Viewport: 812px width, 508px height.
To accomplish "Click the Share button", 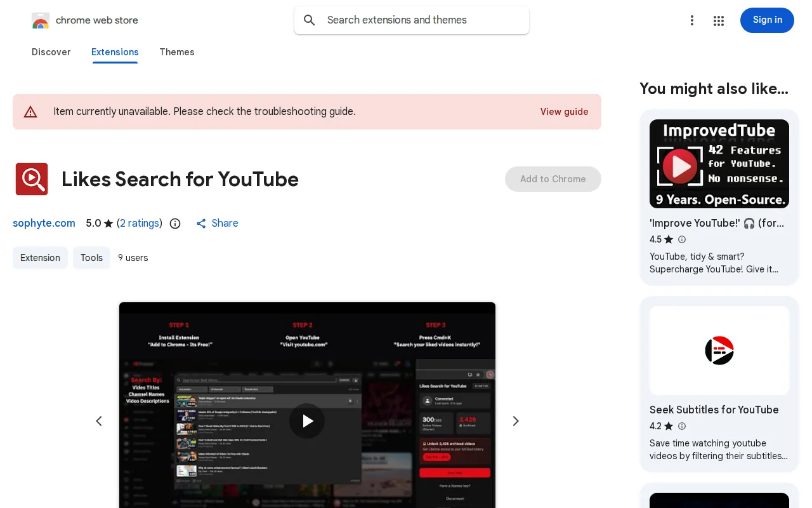I will point(217,224).
